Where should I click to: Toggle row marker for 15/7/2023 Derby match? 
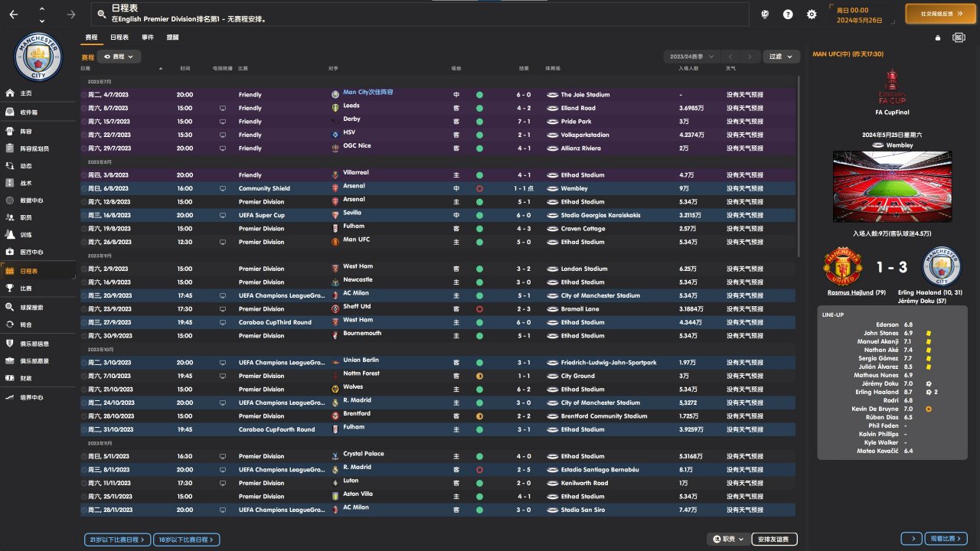(84, 122)
